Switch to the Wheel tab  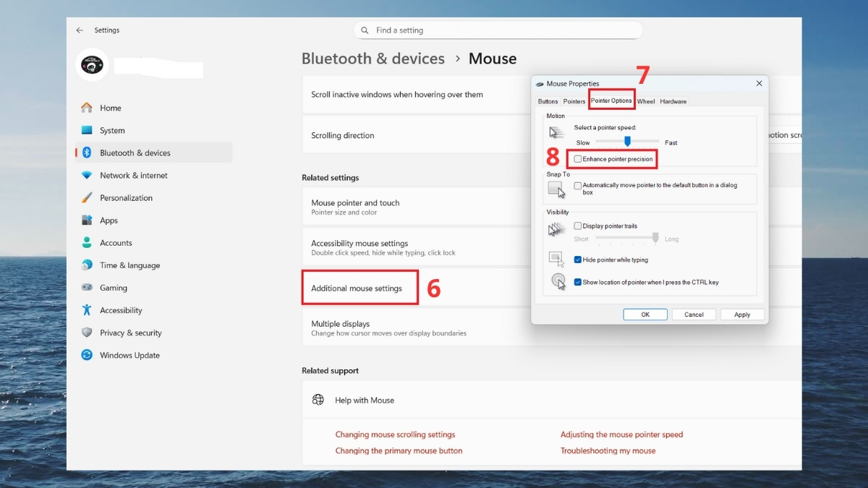(646, 101)
